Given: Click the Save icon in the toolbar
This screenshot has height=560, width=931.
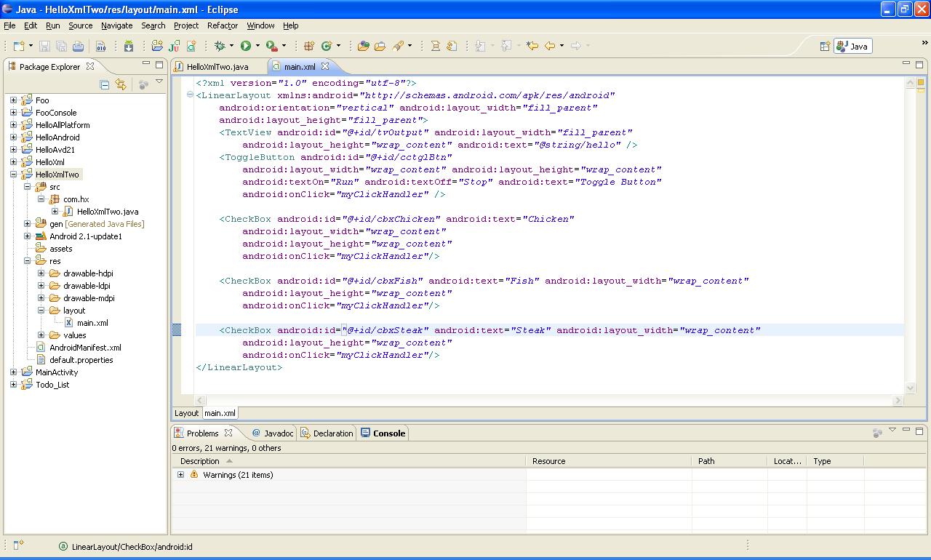Looking at the screenshot, I should pos(44,45).
